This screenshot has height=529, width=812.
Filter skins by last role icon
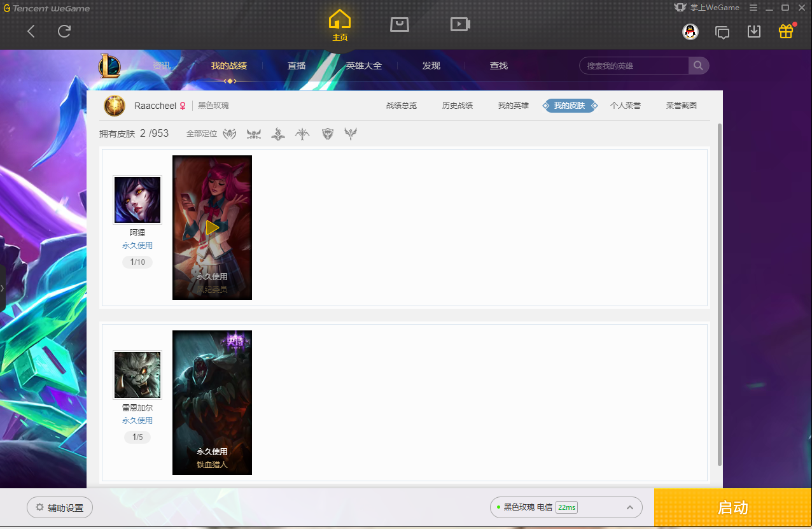pyautogui.click(x=351, y=134)
